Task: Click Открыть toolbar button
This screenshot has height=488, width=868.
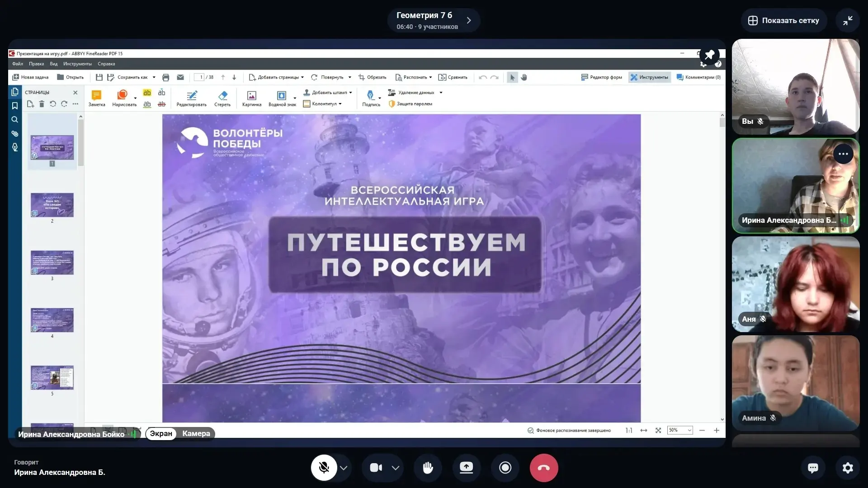Action: pos(70,77)
